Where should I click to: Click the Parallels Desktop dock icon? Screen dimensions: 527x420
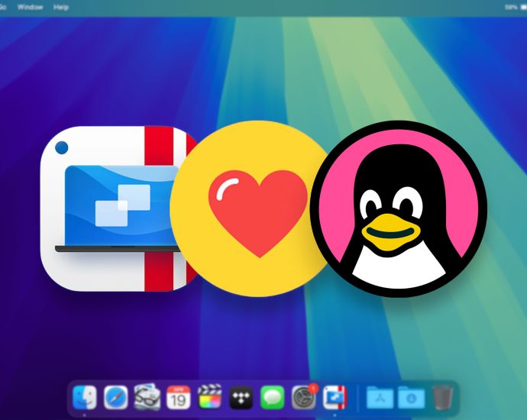(x=335, y=397)
